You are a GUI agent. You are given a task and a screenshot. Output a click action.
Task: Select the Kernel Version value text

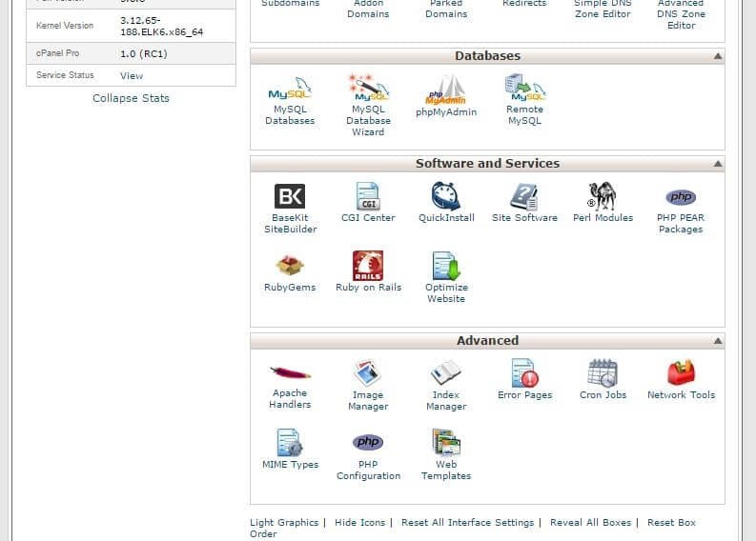point(161,27)
